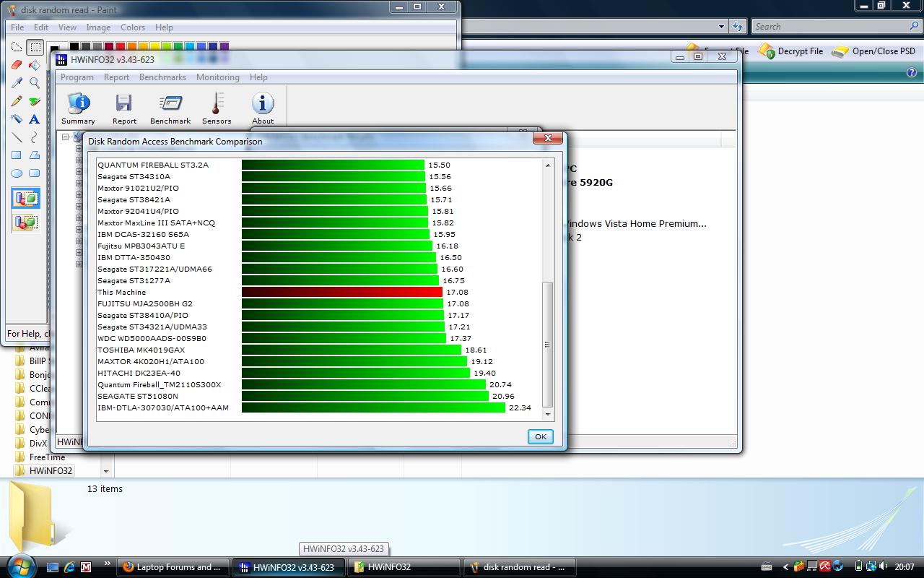Open the Colors menu in Paint
This screenshot has height=578, width=924.
(x=133, y=27)
